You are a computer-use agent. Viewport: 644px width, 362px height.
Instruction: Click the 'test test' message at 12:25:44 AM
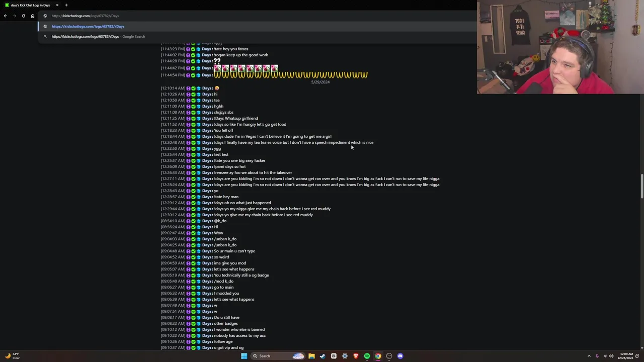(x=221, y=154)
